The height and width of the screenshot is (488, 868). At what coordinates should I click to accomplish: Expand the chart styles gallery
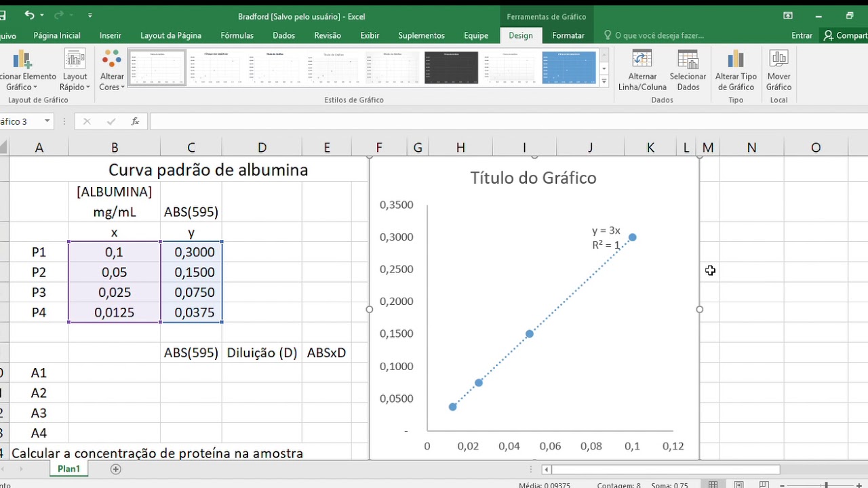click(x=604, y=81)
